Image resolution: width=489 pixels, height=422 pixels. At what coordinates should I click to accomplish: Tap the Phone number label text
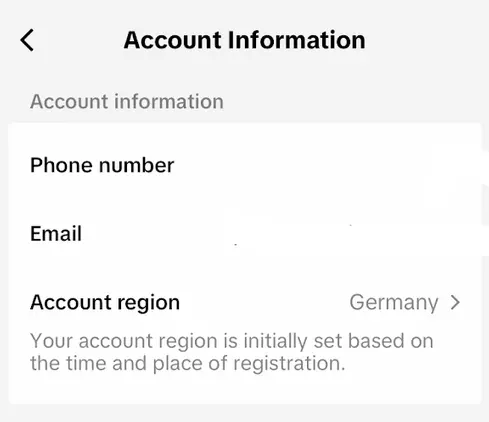102,165
